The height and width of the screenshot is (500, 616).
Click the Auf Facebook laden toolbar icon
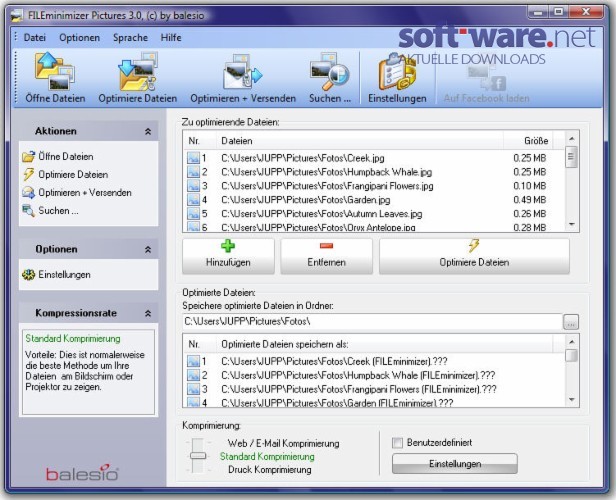(x=486, y=77)
